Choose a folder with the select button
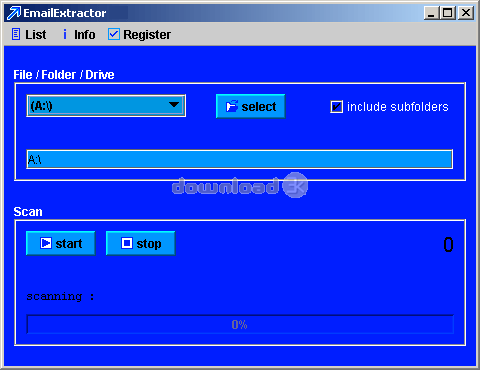This screenshot has width=480, height=370. 251,106
